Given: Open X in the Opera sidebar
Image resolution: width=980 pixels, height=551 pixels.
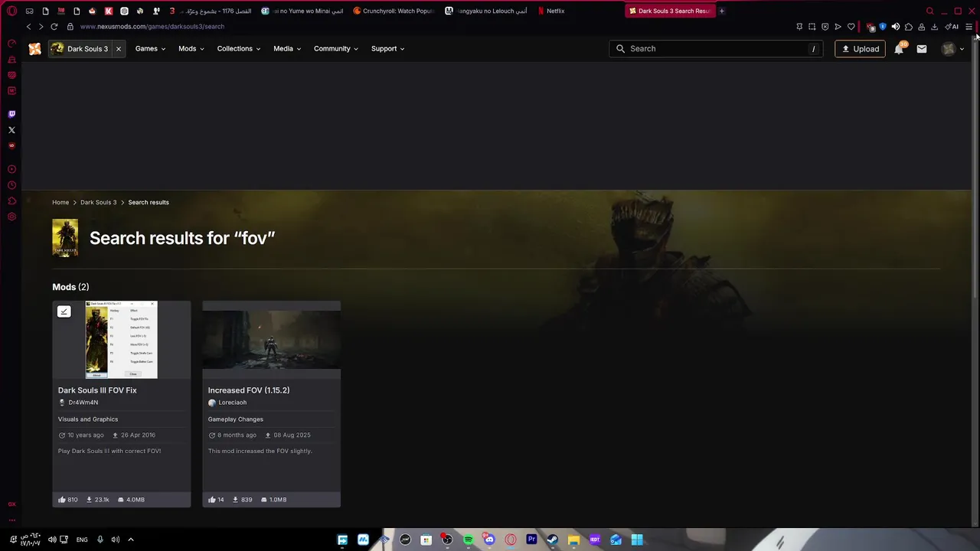Looking at the screenshot, I should [x=11, y=130].
